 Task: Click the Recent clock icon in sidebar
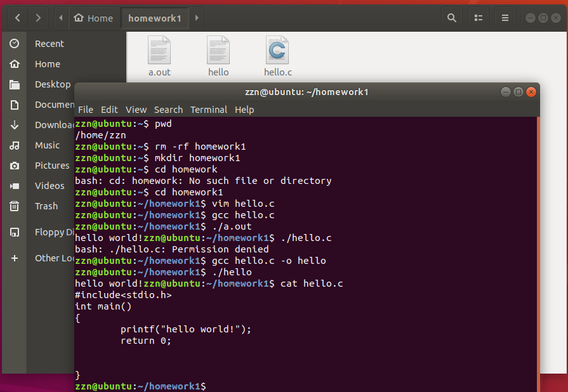[x=15, y=43]
